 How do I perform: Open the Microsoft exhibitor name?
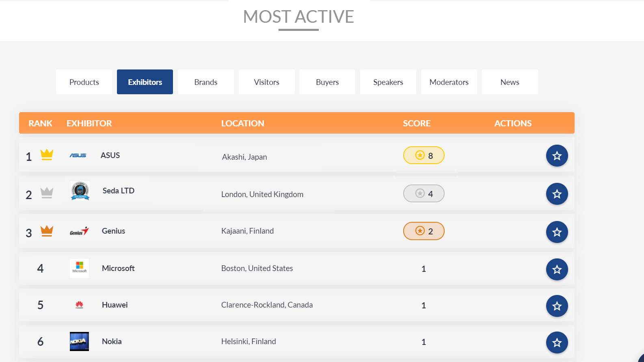(118, 268)
